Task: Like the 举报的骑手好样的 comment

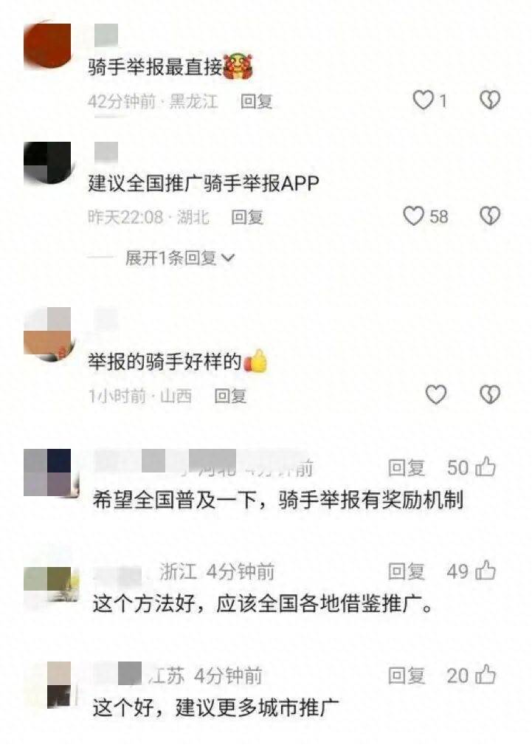Action: pos(436,395)
